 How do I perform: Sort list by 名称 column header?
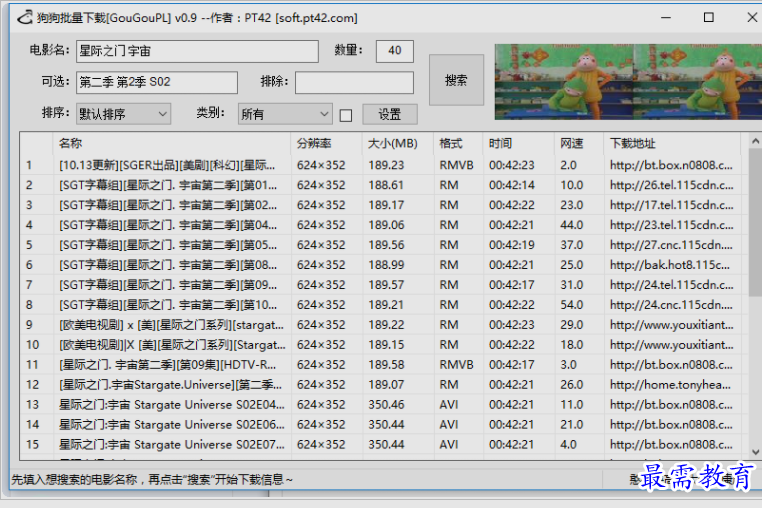tap(170, 143)
